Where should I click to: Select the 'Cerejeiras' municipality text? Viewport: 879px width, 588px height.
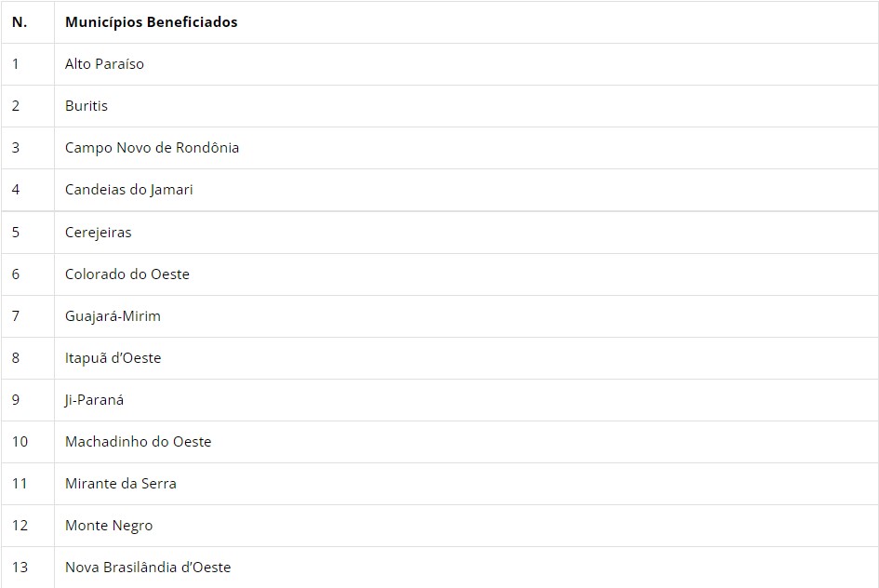point(98,233)
